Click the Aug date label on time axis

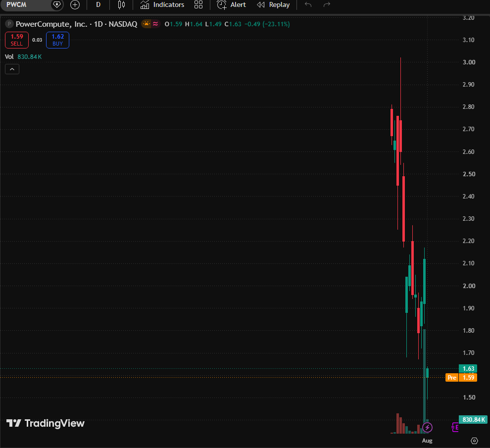(x=427, y=441)
